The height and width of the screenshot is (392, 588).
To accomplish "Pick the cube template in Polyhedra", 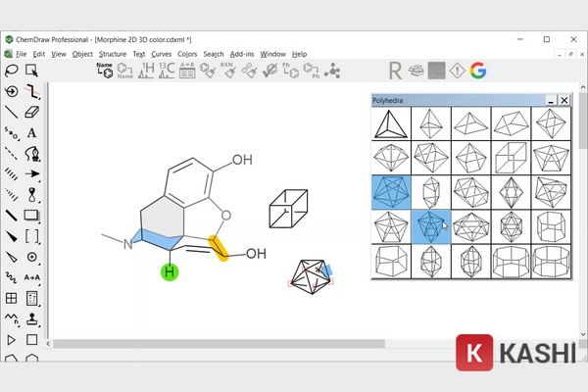I will point(511,159).
